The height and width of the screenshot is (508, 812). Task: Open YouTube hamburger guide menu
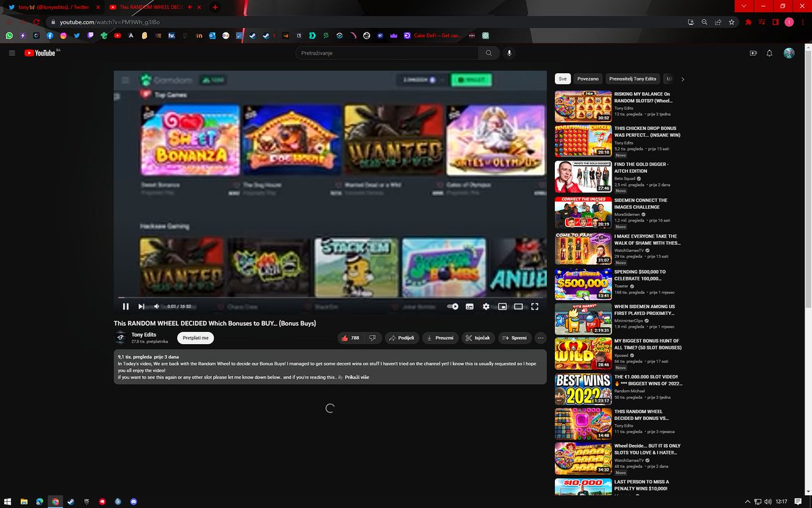(12, 53)
